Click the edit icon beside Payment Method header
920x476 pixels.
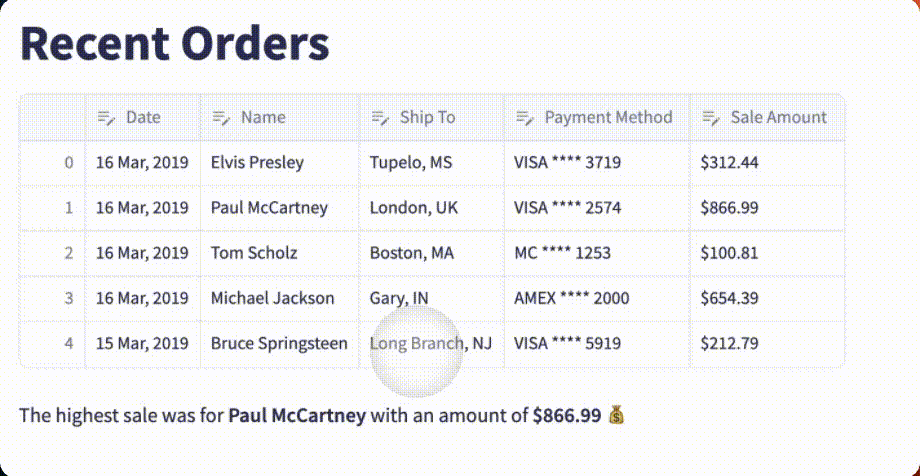(x=525, y=117)
